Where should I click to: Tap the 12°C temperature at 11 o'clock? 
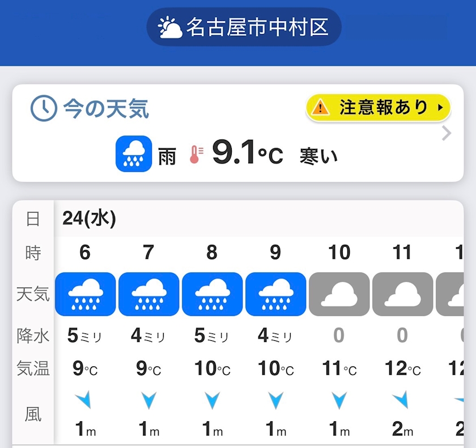[x=402, y=369]
